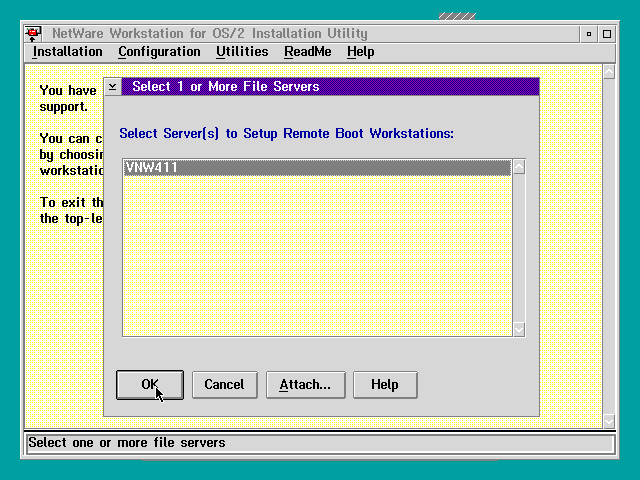Click the main window scroll-down arrow
The image size is (640, 480).
(x=609, y=420)
